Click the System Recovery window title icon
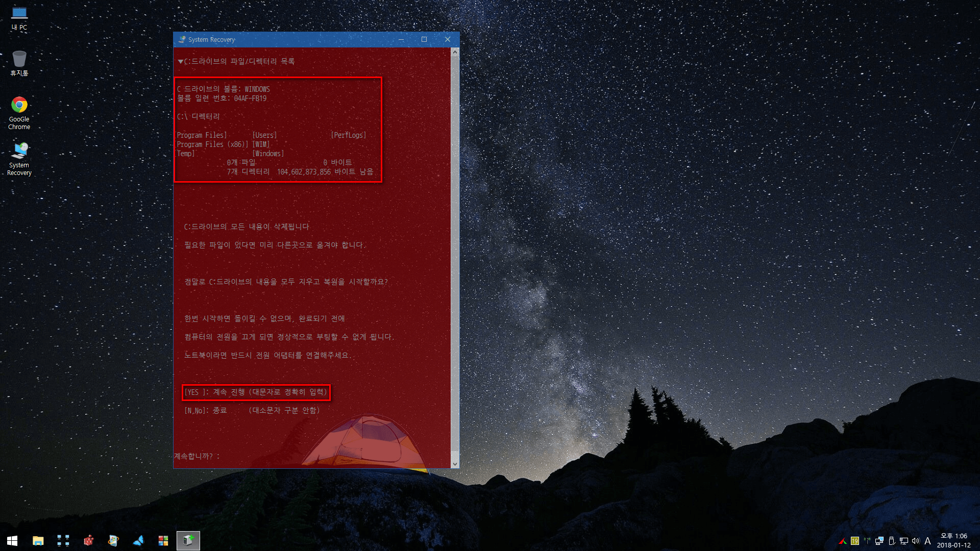The width and height of the screenshot is (980, 551). pyautogui.click(x=182, y=39)
